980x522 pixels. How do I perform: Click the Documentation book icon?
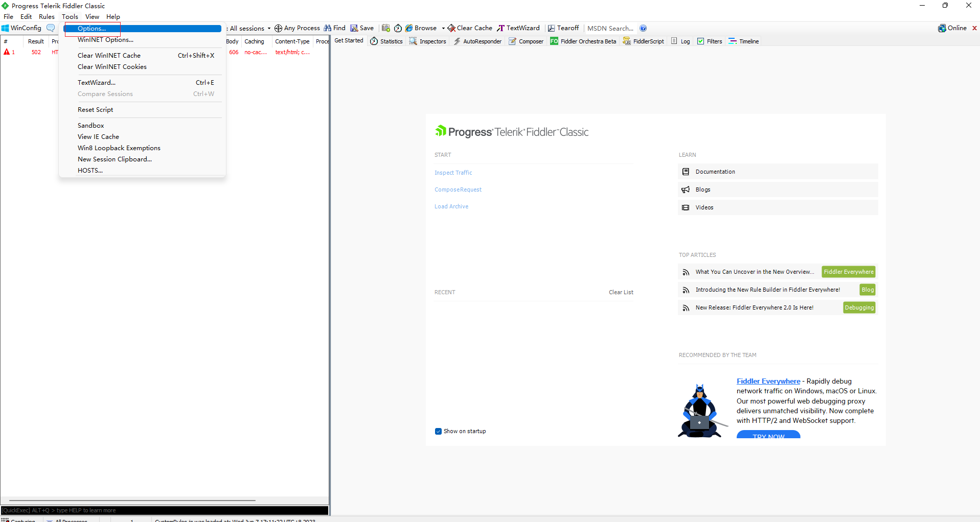tap(686, 172)
